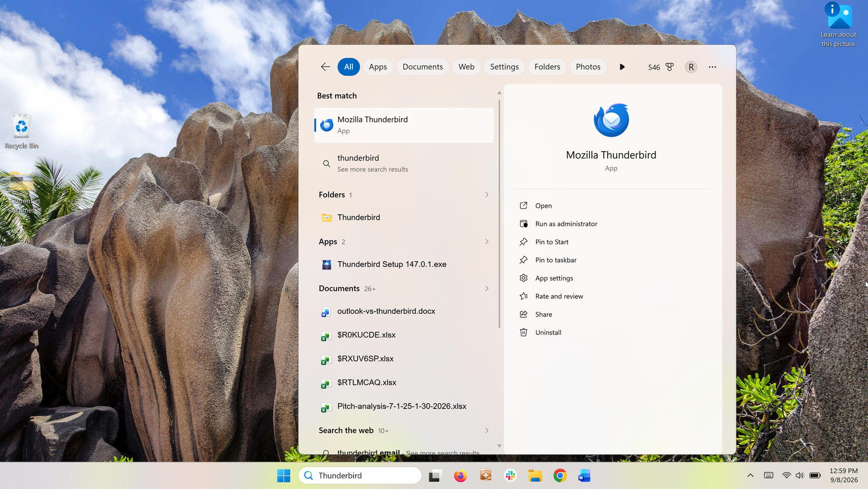This screenshot has width=868, height=489.
Task: Launch Slack from the taskbar
Action: tap(510, 476)
